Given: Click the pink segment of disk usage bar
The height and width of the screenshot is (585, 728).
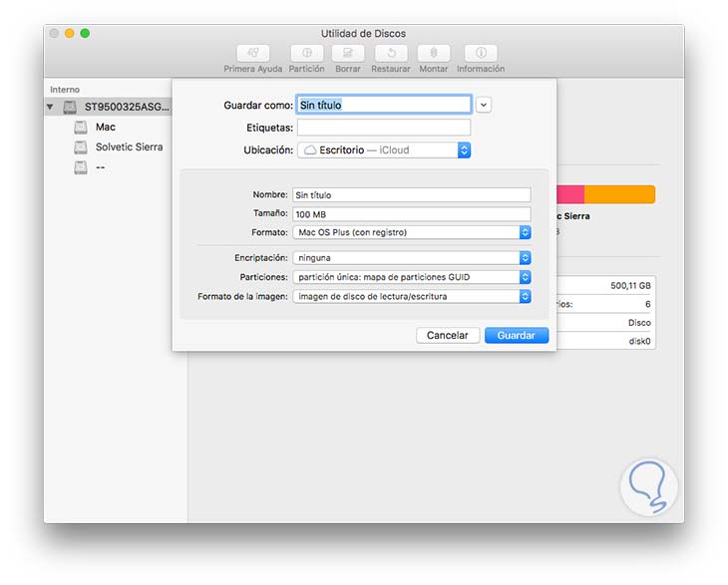Looking at the screenshot, I should point(570,194).
